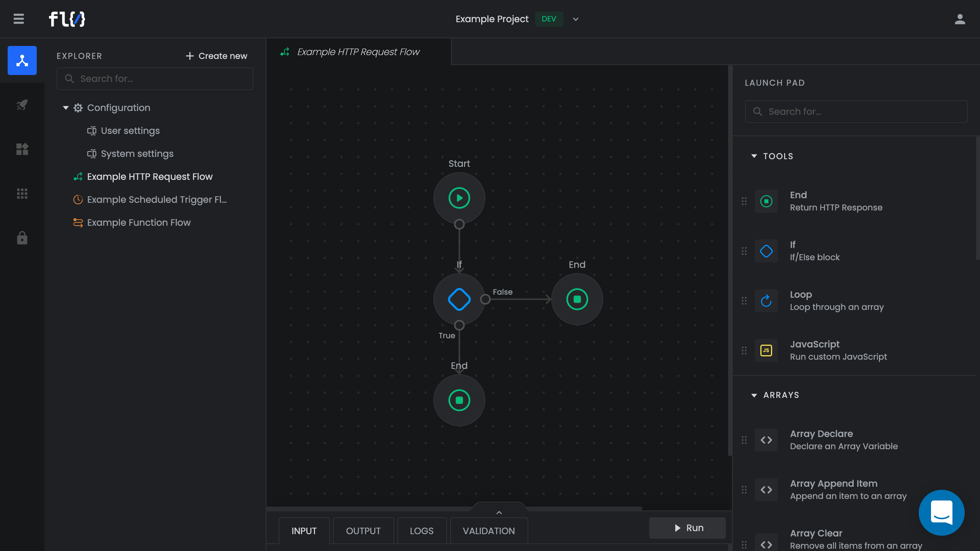980x551 pixels.
Task: Select the Start node on canvas
Action: 459,198
